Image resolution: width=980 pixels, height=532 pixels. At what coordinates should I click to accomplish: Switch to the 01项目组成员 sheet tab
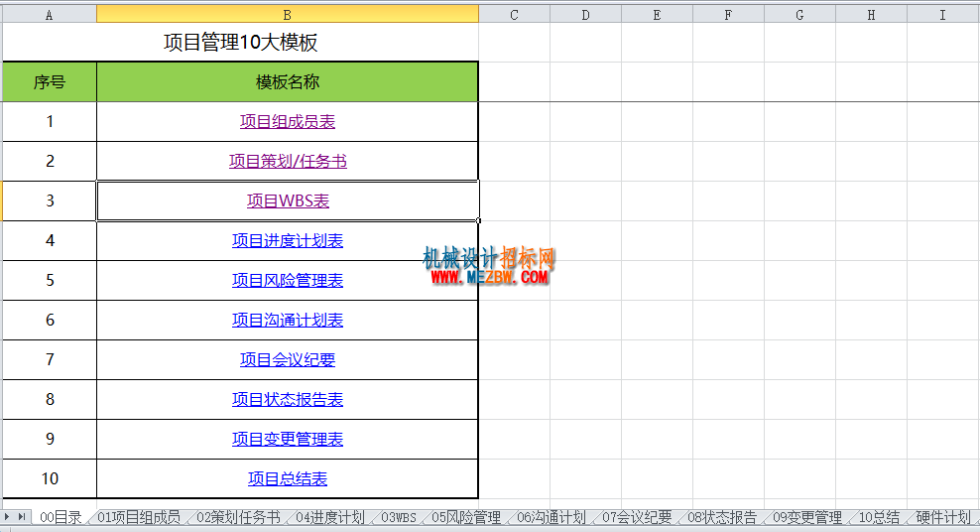pos(138,518)
